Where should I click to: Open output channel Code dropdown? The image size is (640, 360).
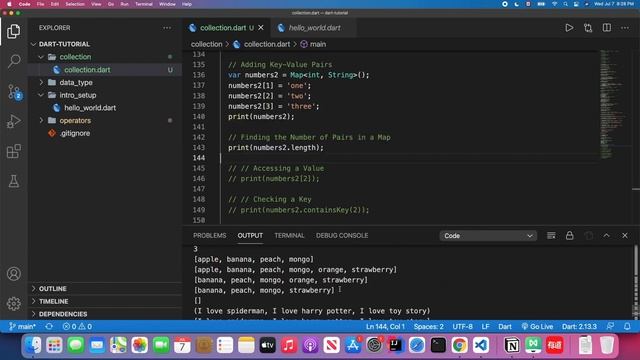[x=488, y=236]
